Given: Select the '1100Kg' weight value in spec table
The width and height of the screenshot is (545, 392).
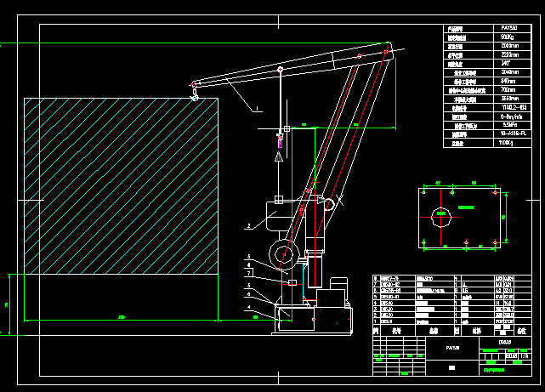Looking at the screenshot, I should tap(506, 143).
